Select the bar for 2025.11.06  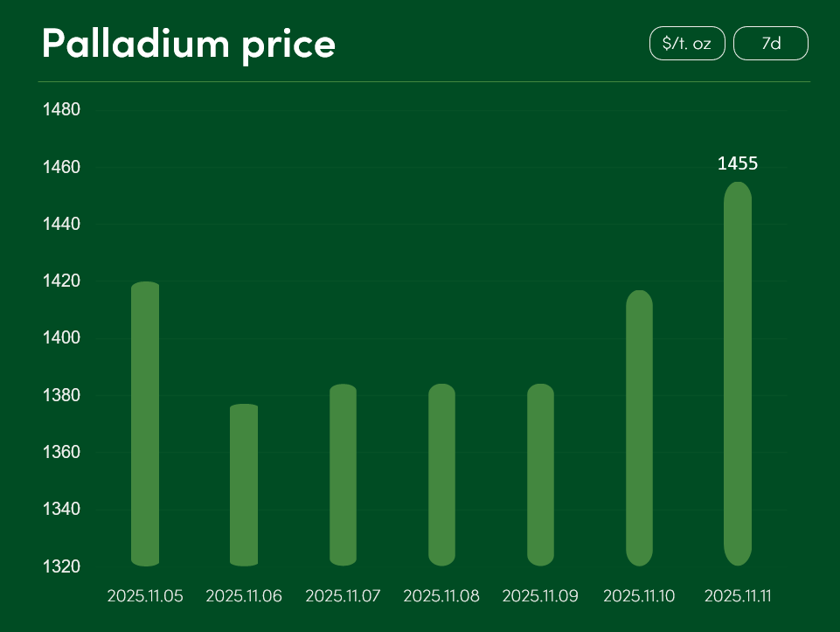pyautogui.click(x=244, y=485)
